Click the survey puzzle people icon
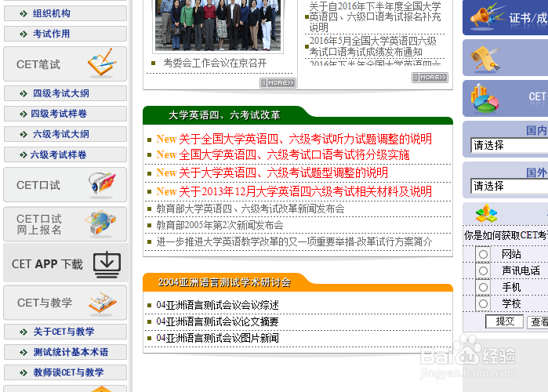The height and width of the screenshot is (392, 548). (x=486, y=213)
